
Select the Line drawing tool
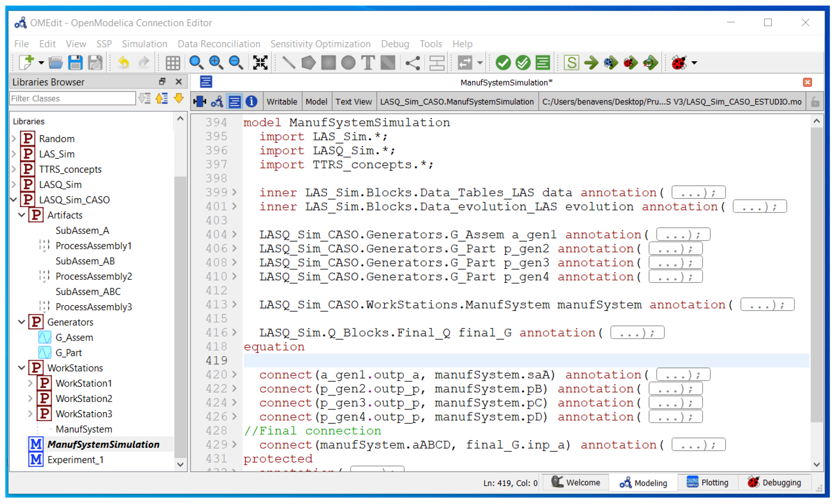pyautogui.click(x=289, y=62)
